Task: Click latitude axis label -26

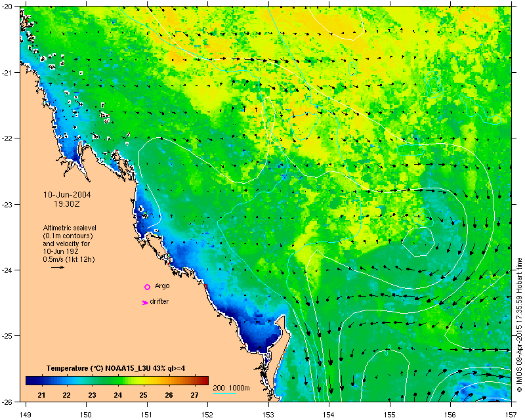Action: pos(7,401)
